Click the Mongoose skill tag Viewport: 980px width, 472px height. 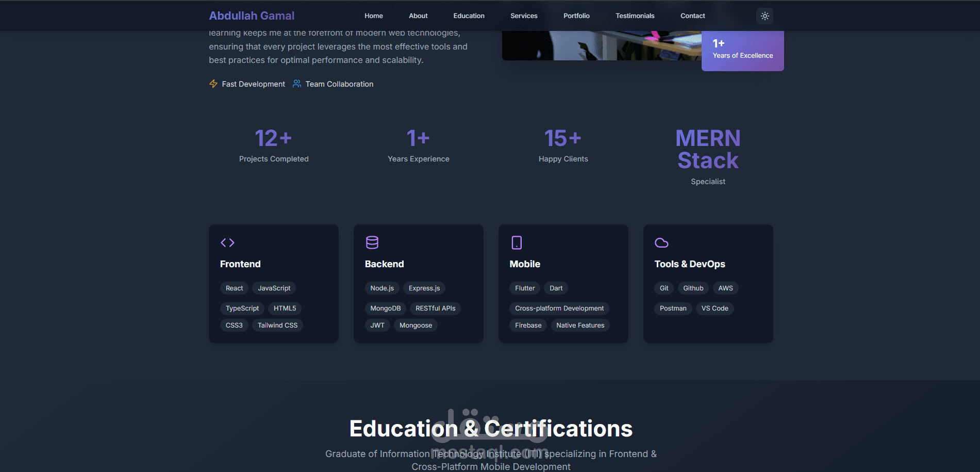point(416,325)
